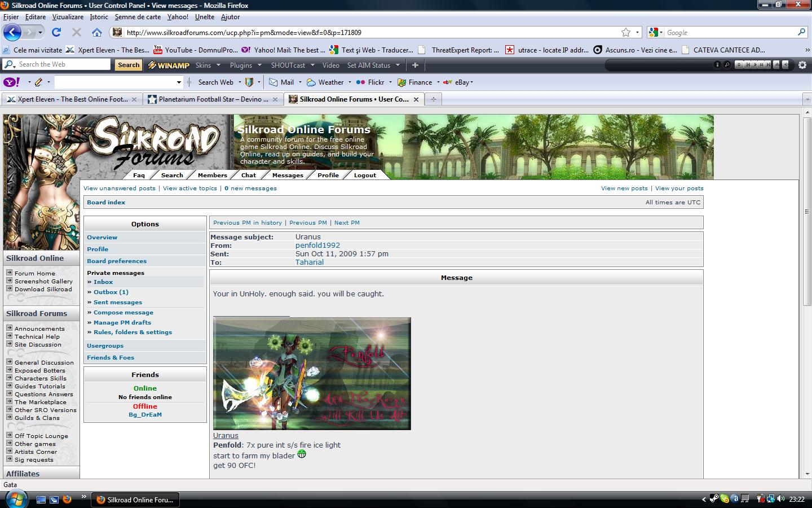Click the Penfold signature banner image
This screenshot has height=508, width=812.
312,374
